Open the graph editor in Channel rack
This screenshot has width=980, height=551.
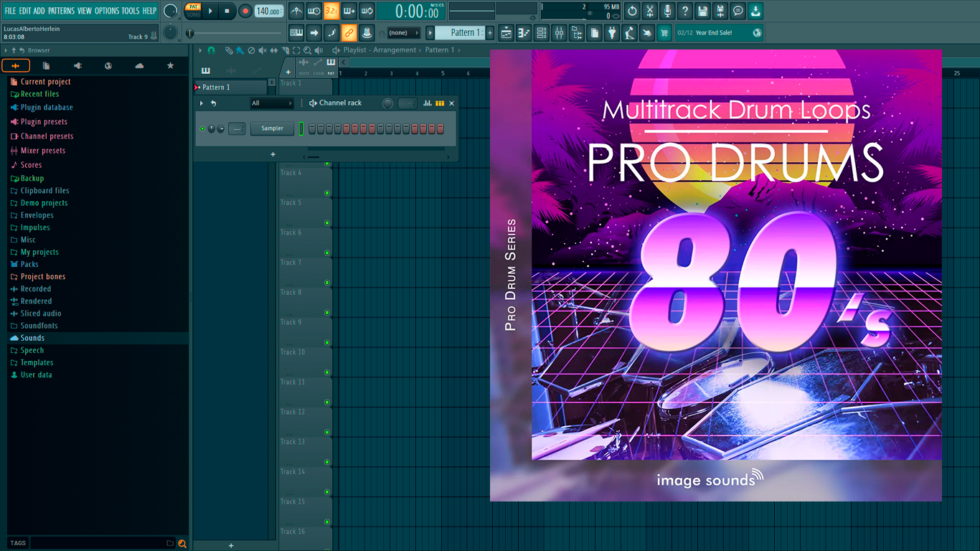click(428, 103)
